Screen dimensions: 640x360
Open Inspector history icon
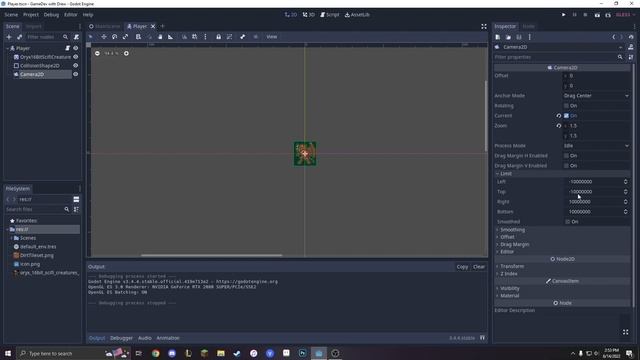(x=631, y=37)
